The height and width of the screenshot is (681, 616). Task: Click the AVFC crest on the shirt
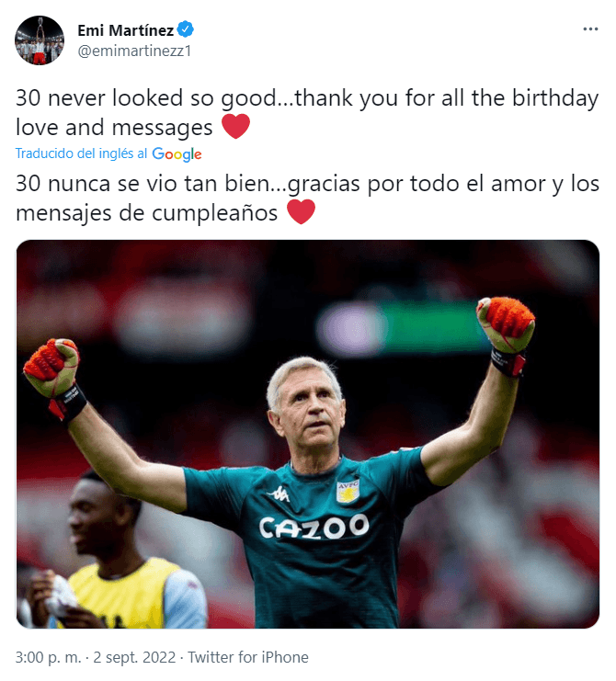point(348,491)
